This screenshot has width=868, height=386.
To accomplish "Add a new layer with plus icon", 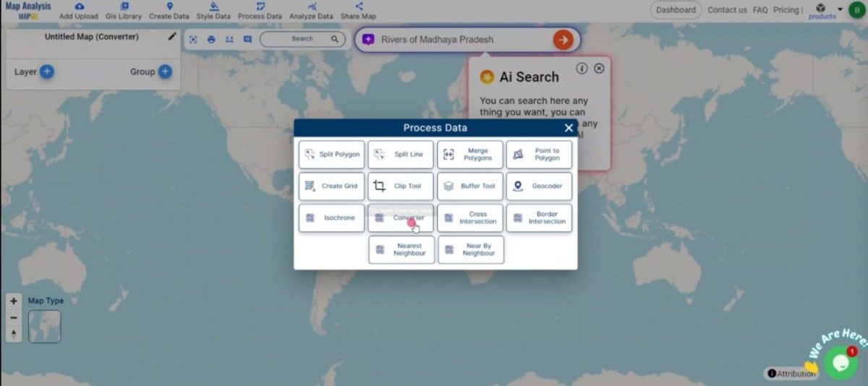I will (46, 72).
